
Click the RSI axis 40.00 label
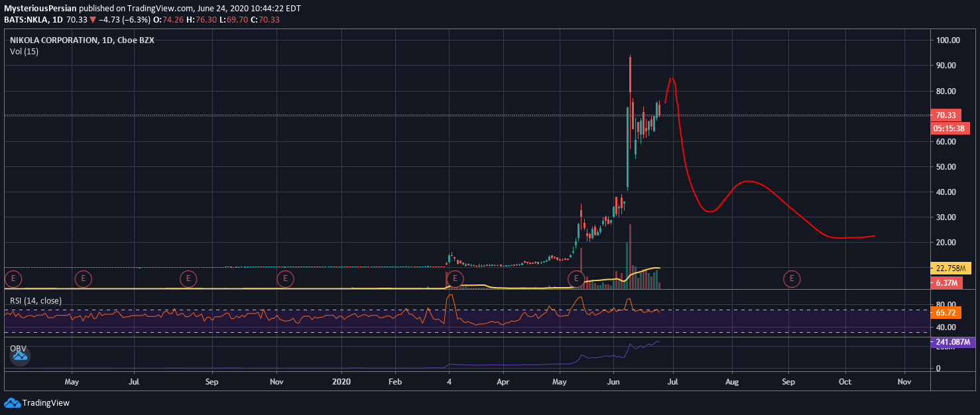[946, 327]
